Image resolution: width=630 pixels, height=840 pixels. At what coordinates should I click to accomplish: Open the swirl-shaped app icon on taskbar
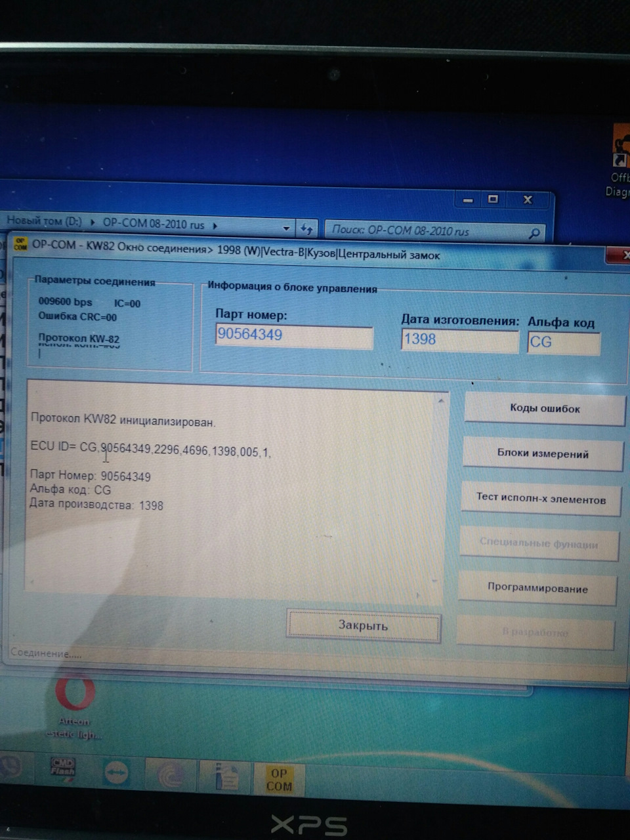click(x=171, y=776)
